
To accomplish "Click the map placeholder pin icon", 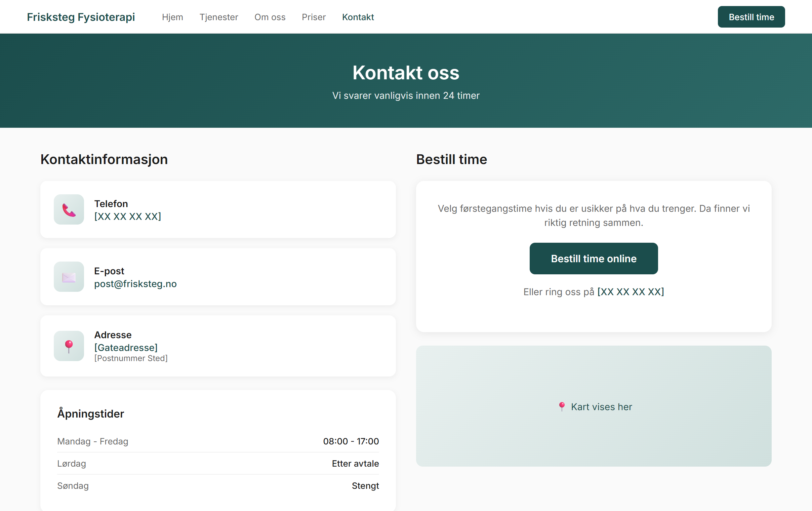I will (562, 406).
